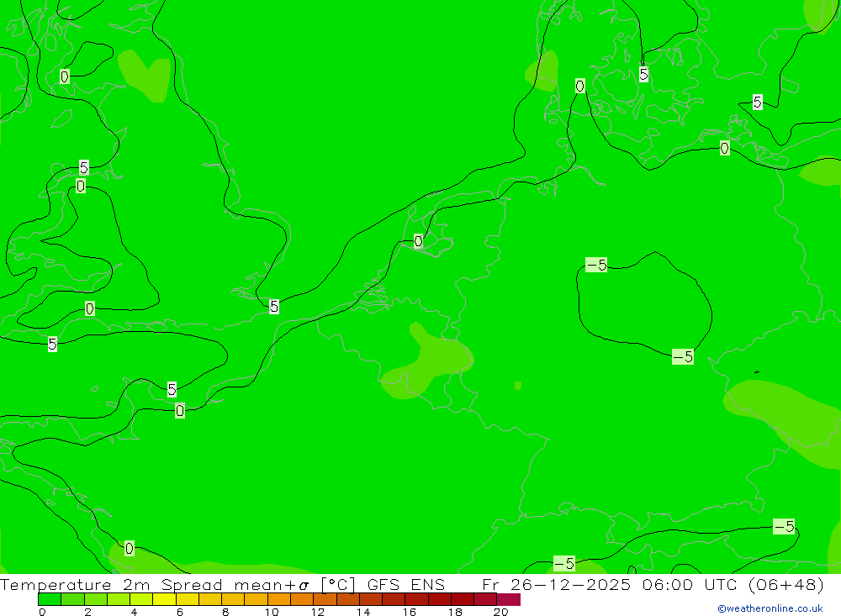Click the legend tick value '8'

point(225,612)
